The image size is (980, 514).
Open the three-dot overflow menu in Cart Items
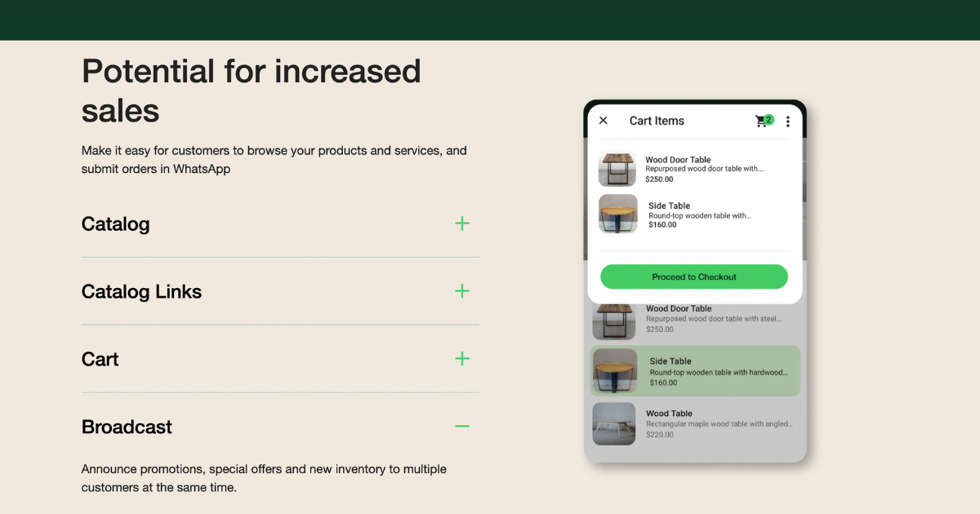788,122
